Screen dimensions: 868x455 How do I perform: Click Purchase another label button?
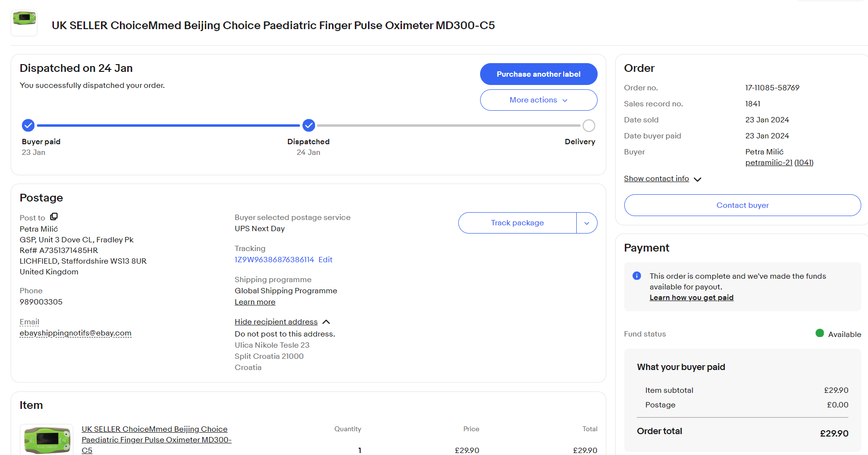(538, 74)
